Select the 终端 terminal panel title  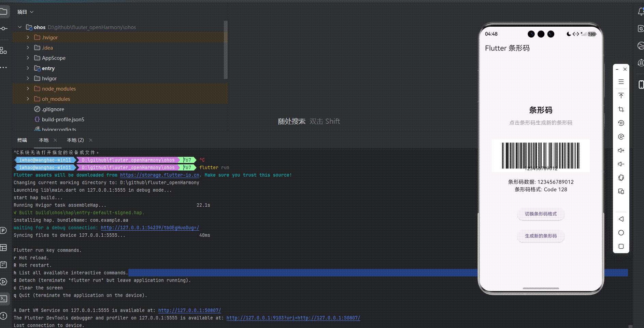click(x=22, y=140)
